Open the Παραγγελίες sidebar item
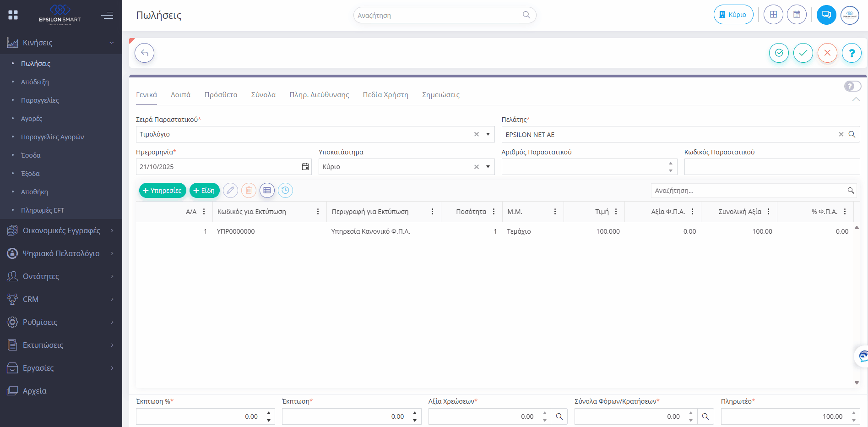This screenshot has width=868, height=427. pos(40,100)
